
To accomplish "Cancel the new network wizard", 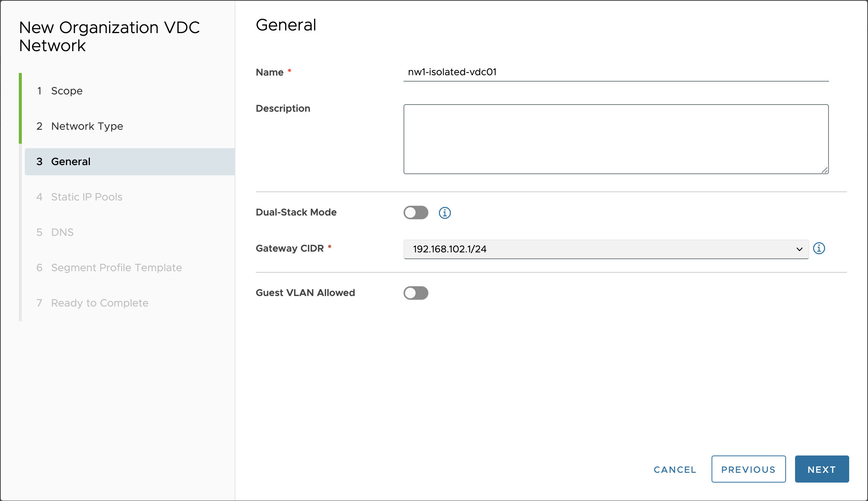I will click(x=675, y=469).
